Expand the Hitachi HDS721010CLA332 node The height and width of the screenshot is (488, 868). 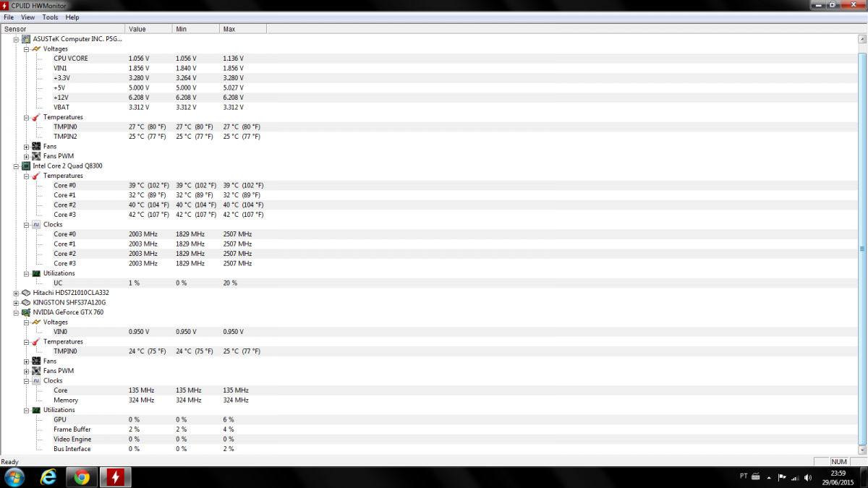16,293
